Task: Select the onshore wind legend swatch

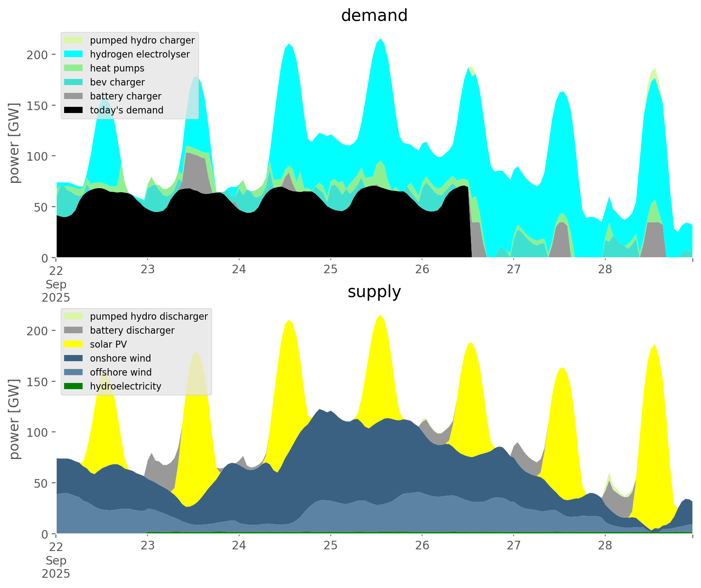Action: (x=74, y=358)
